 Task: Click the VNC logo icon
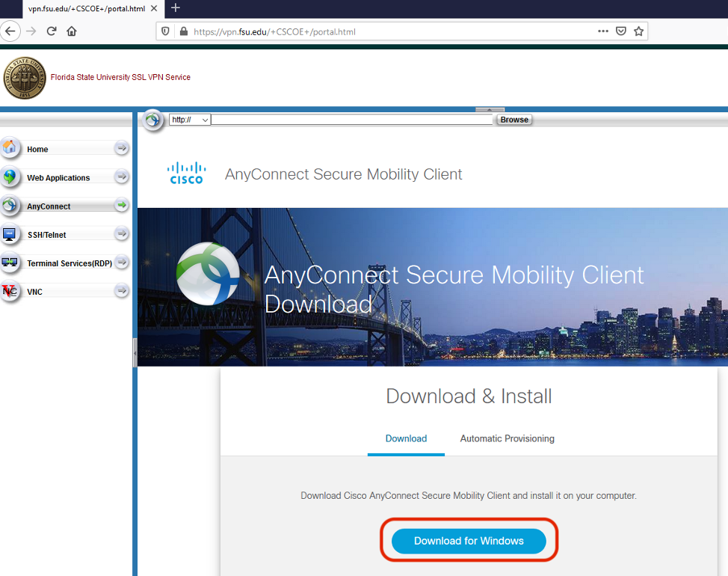point(10,291)
